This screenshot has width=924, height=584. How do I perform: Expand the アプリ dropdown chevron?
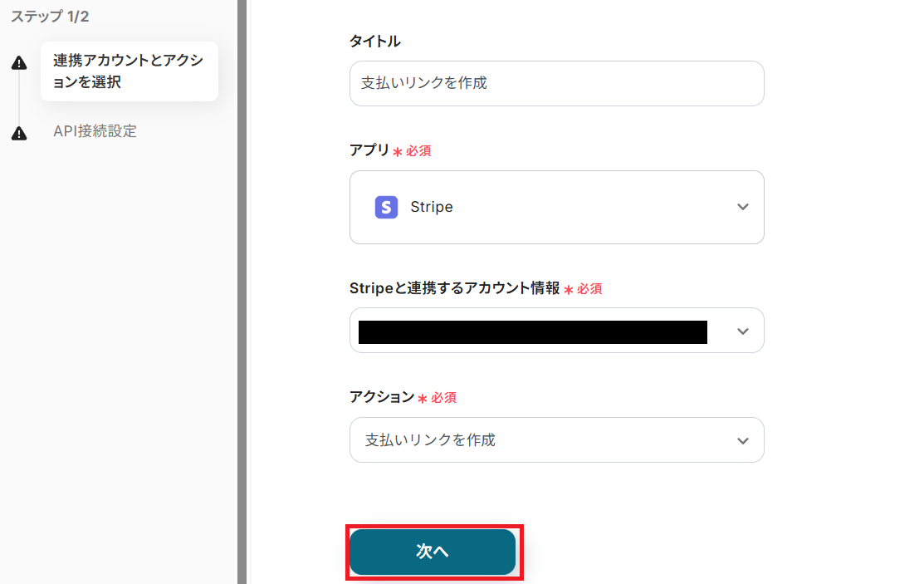743,207
